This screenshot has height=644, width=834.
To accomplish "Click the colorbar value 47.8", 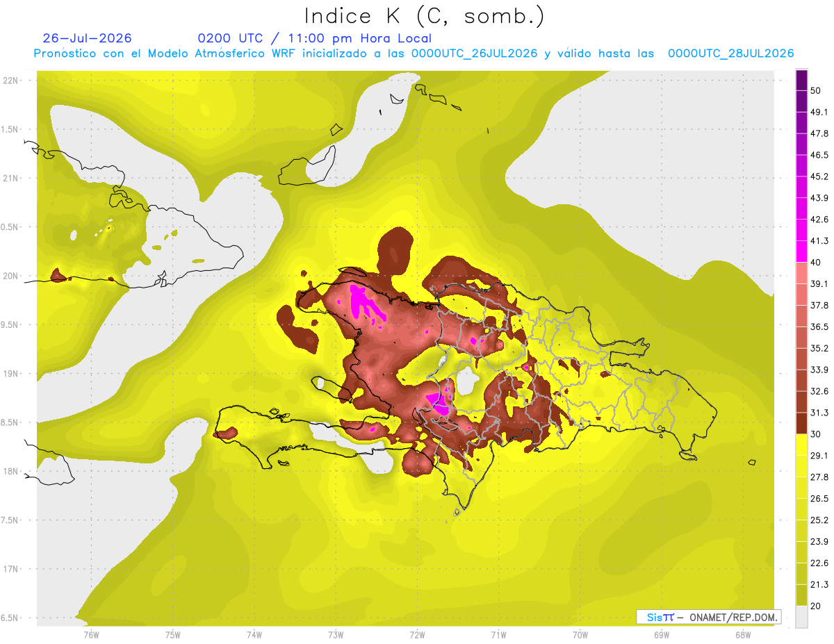I will pos(819,133).
